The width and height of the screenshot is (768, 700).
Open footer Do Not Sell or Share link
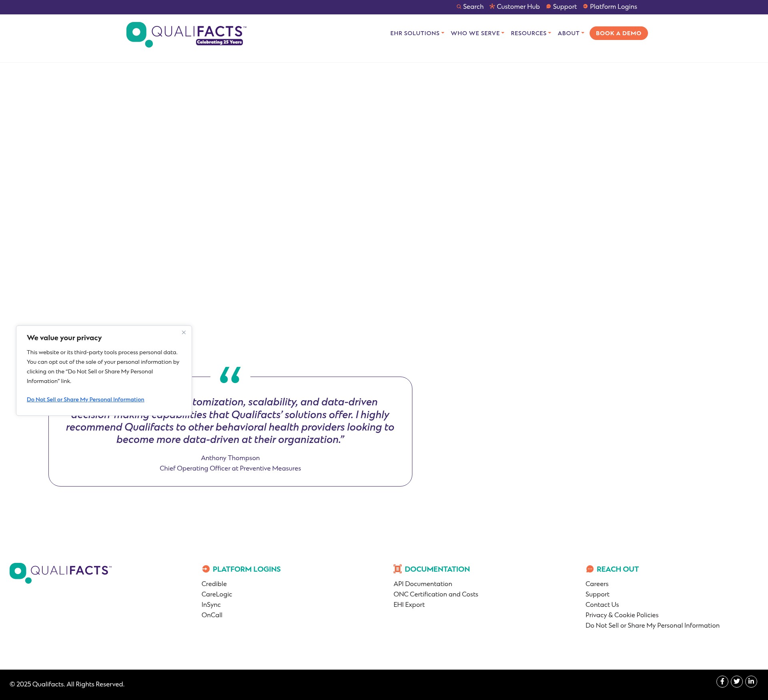point(652,625)
